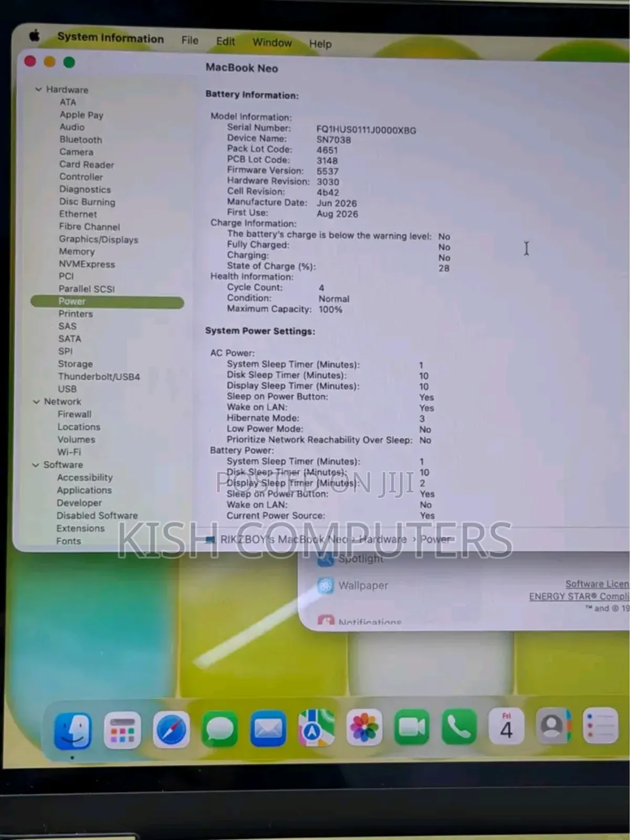Select Controller in the sidebar

pyautogui.click(x=81, y=177)
